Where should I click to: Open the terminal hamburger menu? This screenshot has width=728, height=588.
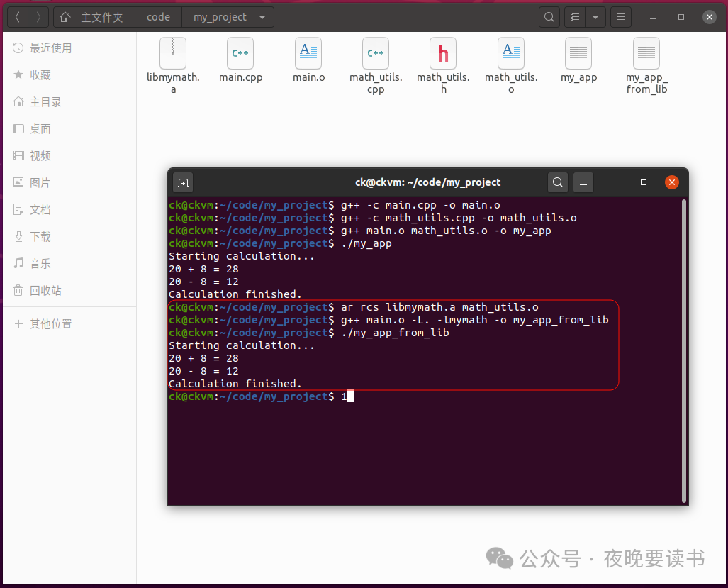[x=583, y=182]
